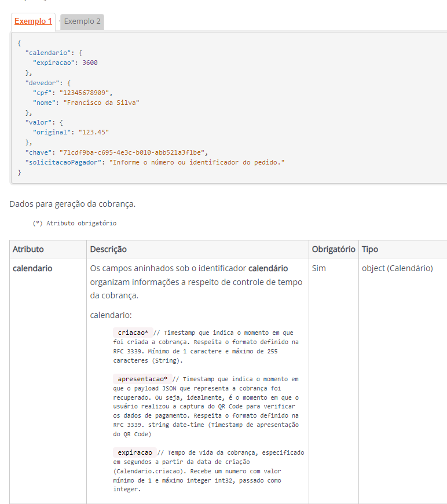Select the Exemplo 1 tab
The width and height of the screenshot is (447, 504).
click(33, 21)
